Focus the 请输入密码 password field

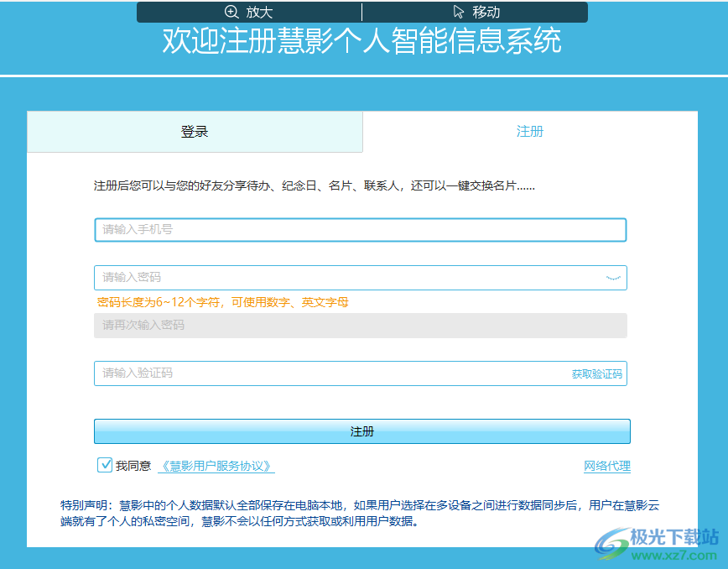point(361,278)
